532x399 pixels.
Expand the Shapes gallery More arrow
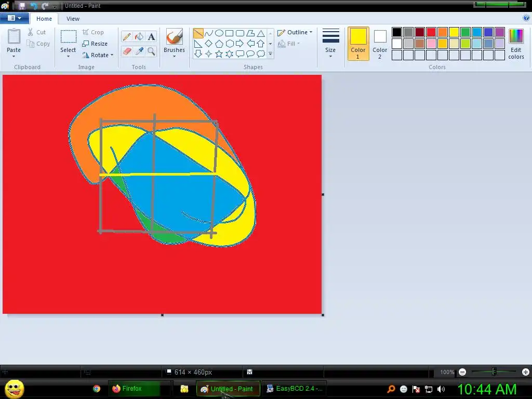point(270,54)
